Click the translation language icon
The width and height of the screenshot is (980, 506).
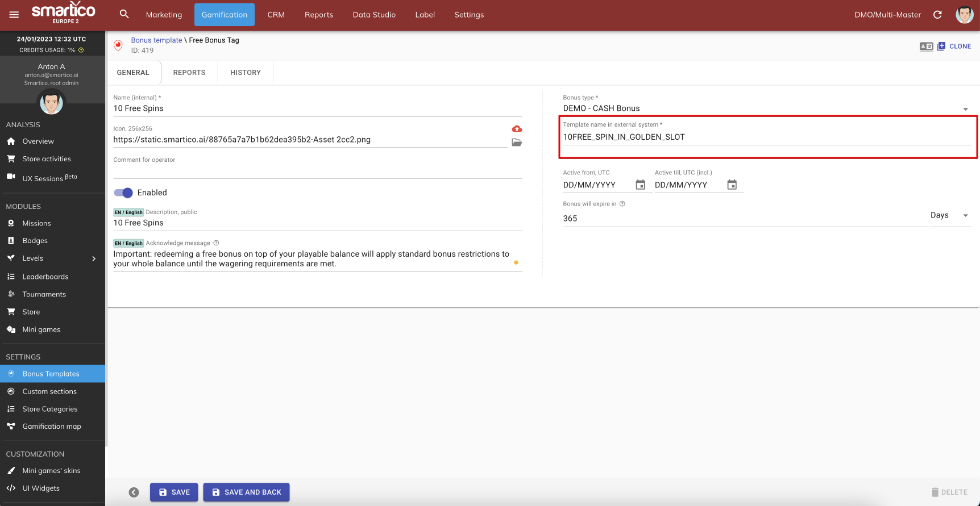(926, 47)
